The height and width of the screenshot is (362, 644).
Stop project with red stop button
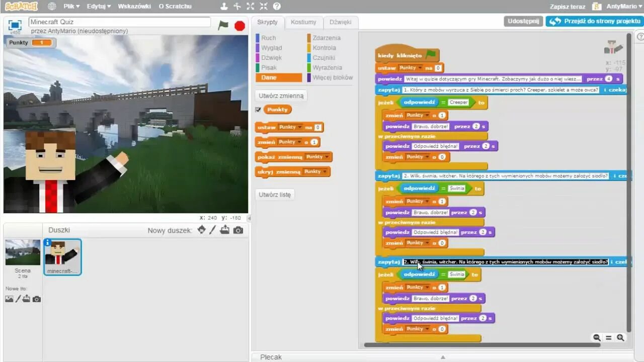[240, 26]
